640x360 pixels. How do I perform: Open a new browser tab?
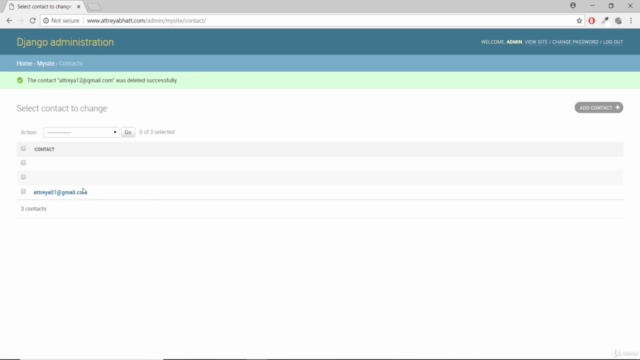click(x=94, y=7)
